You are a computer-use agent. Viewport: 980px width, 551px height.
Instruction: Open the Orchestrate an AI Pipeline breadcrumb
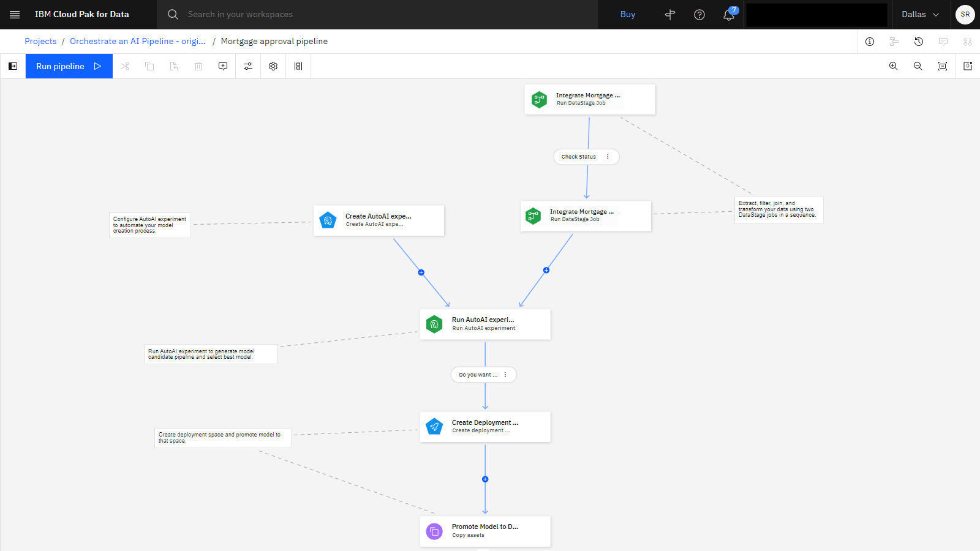138,41
